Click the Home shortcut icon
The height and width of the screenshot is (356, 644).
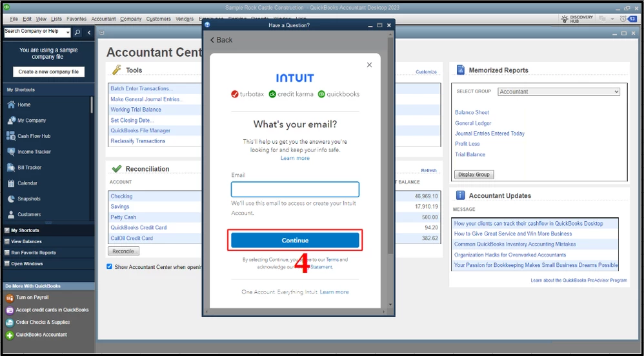(x=11, y=104)
